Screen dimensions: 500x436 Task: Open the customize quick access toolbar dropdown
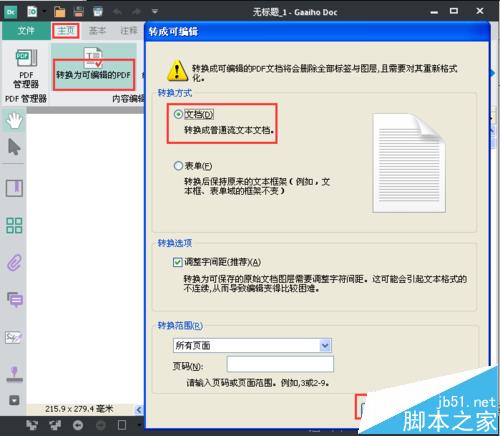(155, 12)
